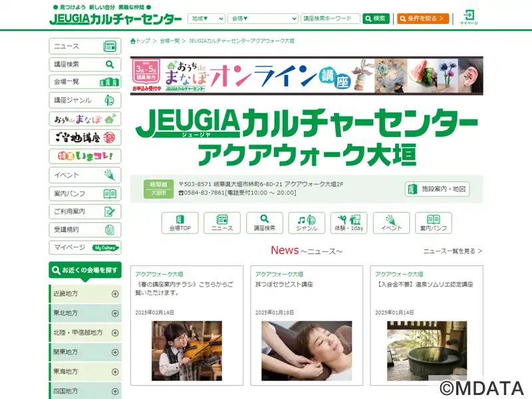Image resolution: width=532 pixels, height=399 pixels.
Task: Expand the 東北地方 region
Action: pos(85,313)
